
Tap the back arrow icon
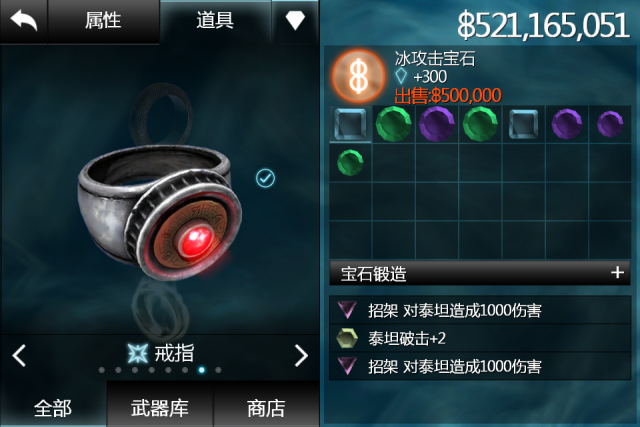pos(23,20)
